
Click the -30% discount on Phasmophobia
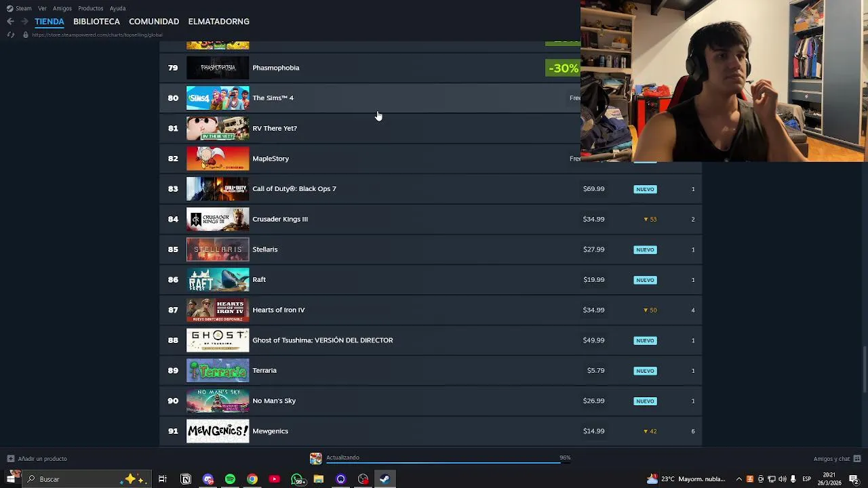pyautogui.click(x=563, y=68)
